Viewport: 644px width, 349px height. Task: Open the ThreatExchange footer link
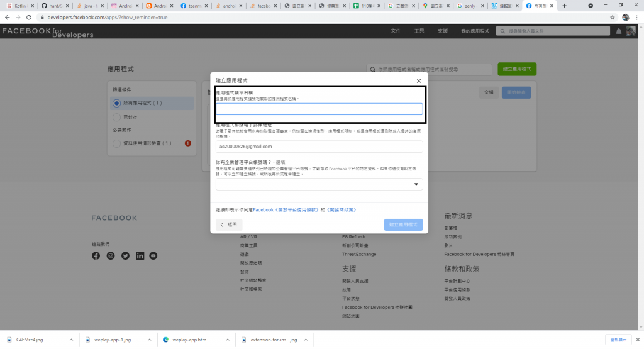359,255
